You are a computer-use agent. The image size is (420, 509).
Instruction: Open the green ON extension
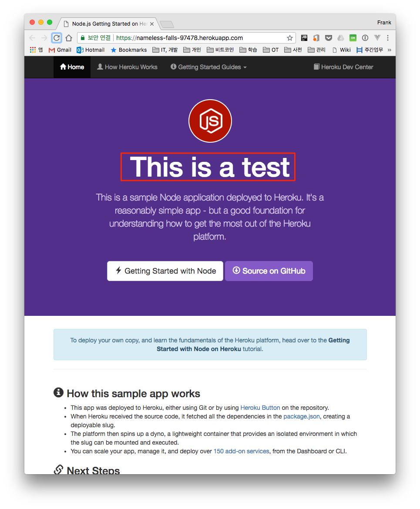click(353, 38)
